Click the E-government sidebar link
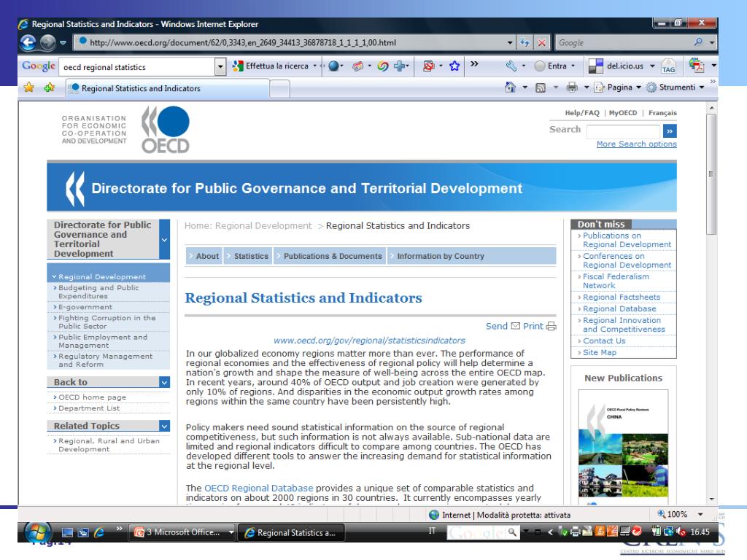This screenshot has height=560, width=747. 85,307
